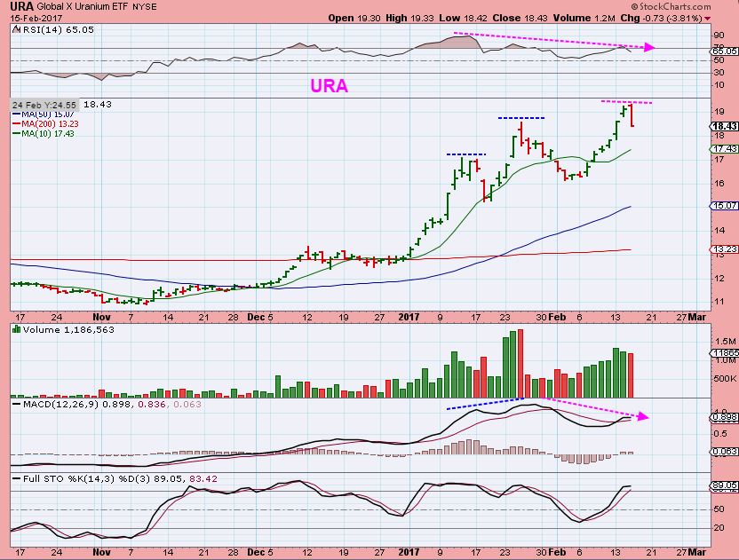Click the Close 18.43 header value
Viewport: 739px width, 560px height.
click(520, 19)
